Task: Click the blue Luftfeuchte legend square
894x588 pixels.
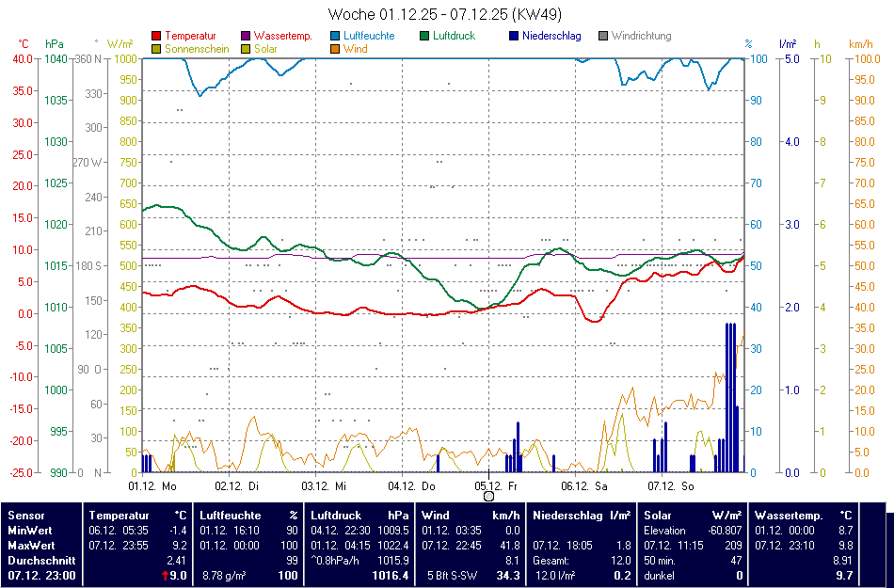Action: click(x=336, y=36)
